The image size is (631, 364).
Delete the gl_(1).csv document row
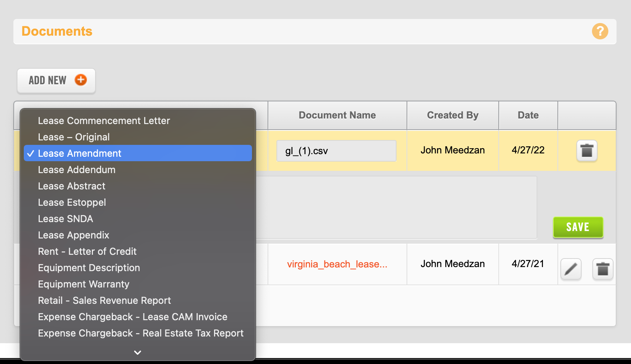(587, 151)
